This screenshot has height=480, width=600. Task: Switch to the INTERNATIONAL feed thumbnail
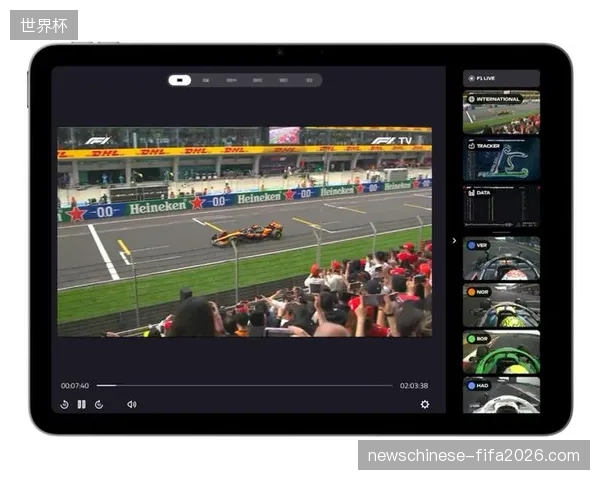[501, 112]
